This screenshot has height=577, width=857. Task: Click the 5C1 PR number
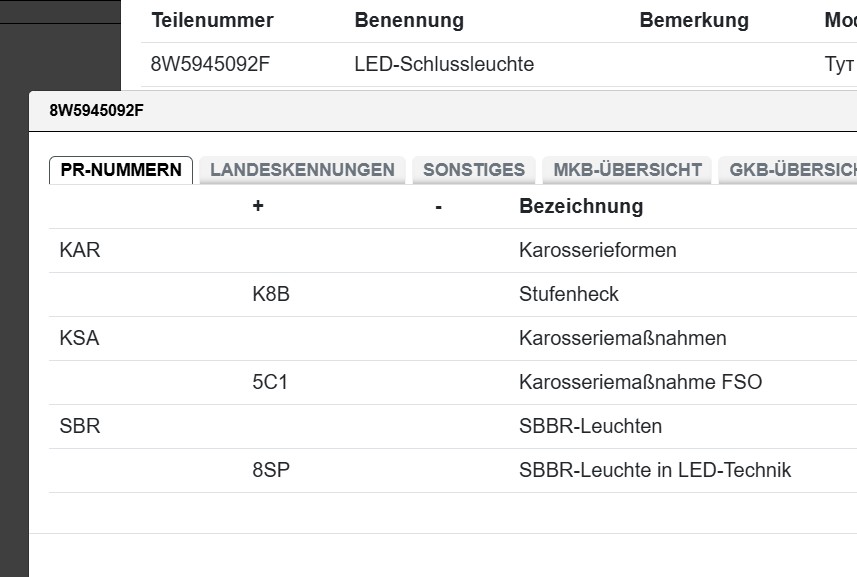pos(270,382)
